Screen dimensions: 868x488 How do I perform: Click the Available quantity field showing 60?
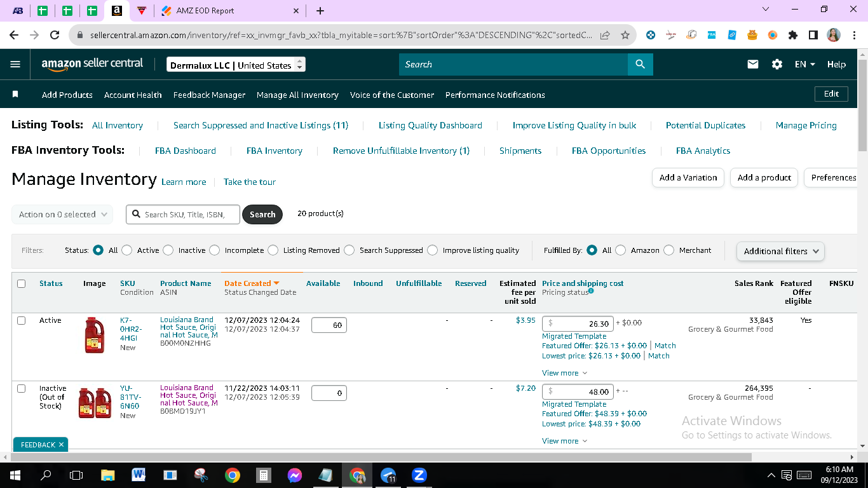click(x=329, y=325)
